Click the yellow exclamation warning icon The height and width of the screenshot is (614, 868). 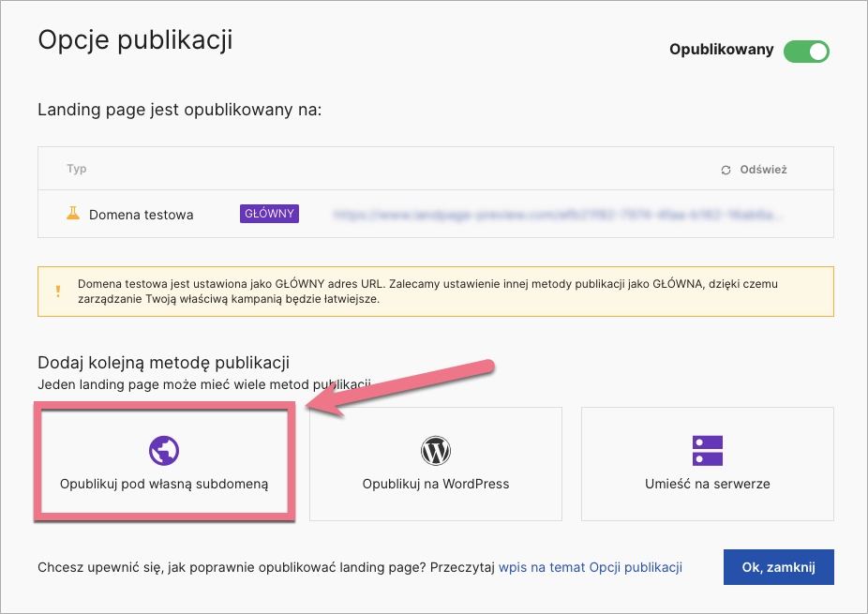[x=56, y=291]
